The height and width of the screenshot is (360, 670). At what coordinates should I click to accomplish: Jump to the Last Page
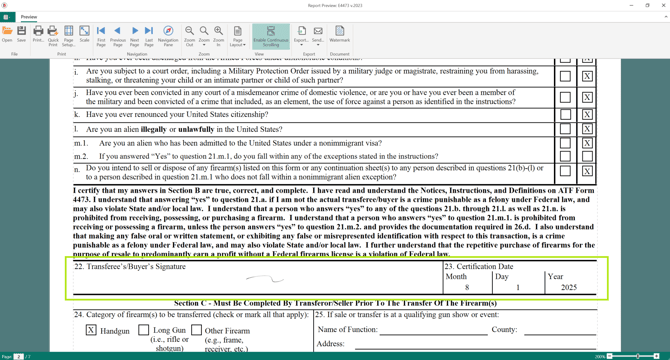[x=149, y=36]
